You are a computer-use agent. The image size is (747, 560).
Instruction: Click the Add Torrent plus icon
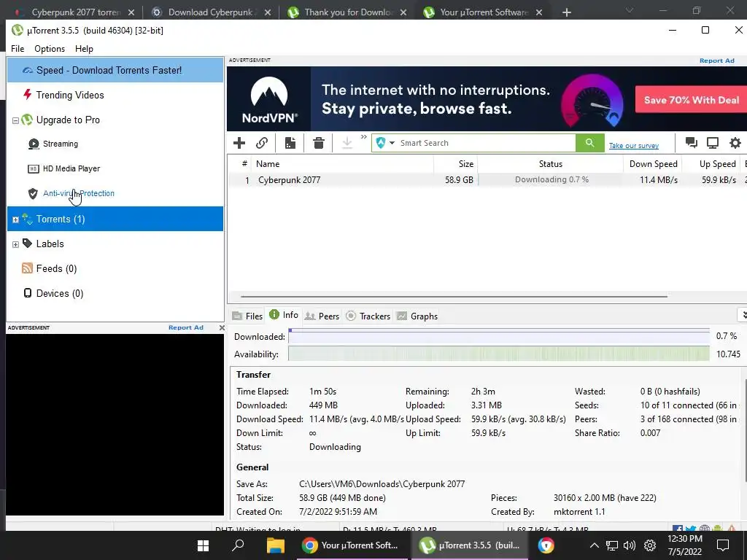[x=239, y=143]
